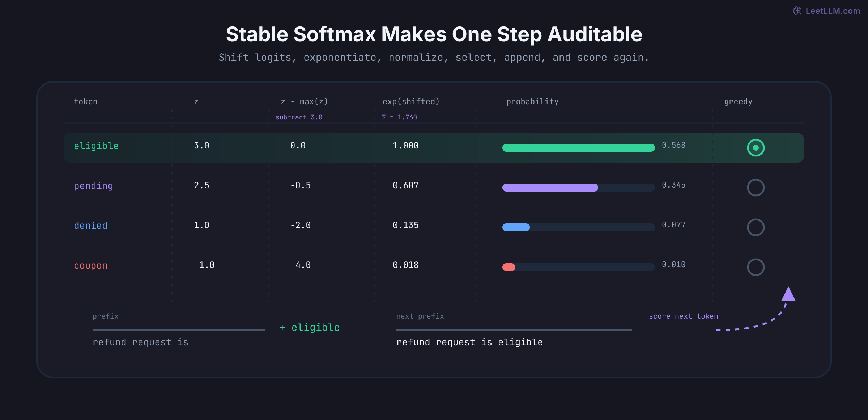The width and height of the screenshot is (868, 420).
Task: Click the 'token' column header
Action: [86, 102]
